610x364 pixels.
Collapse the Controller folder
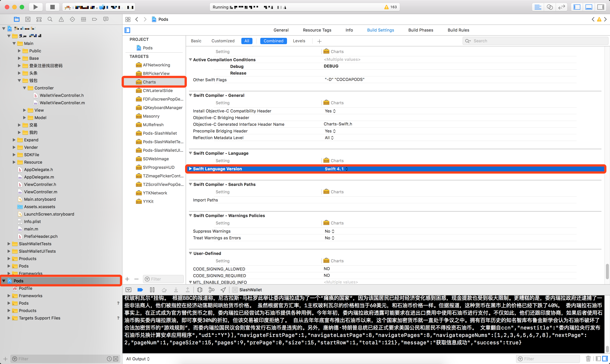pos(24,88)
